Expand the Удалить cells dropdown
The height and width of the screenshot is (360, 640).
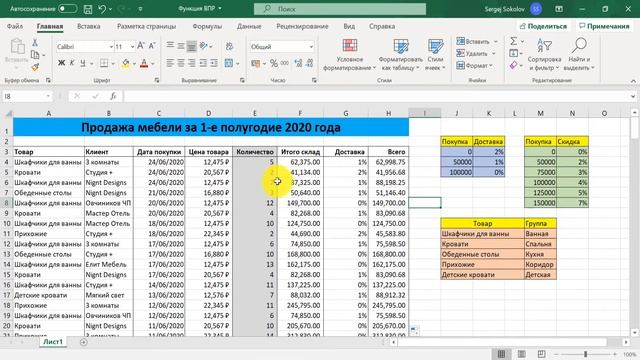pyautogui.click(x=494, y=53)
